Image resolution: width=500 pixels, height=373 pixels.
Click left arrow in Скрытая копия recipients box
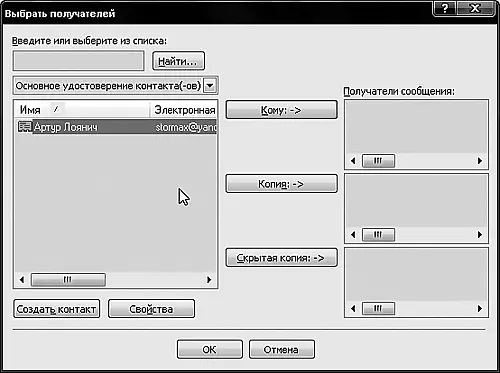[x=353, y=309]
